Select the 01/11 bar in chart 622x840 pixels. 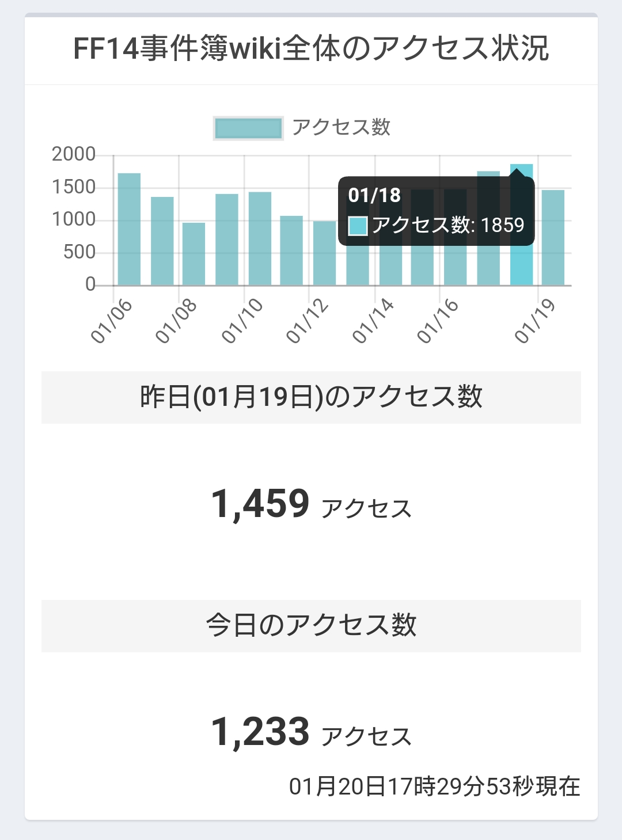(x=291, y=250)
